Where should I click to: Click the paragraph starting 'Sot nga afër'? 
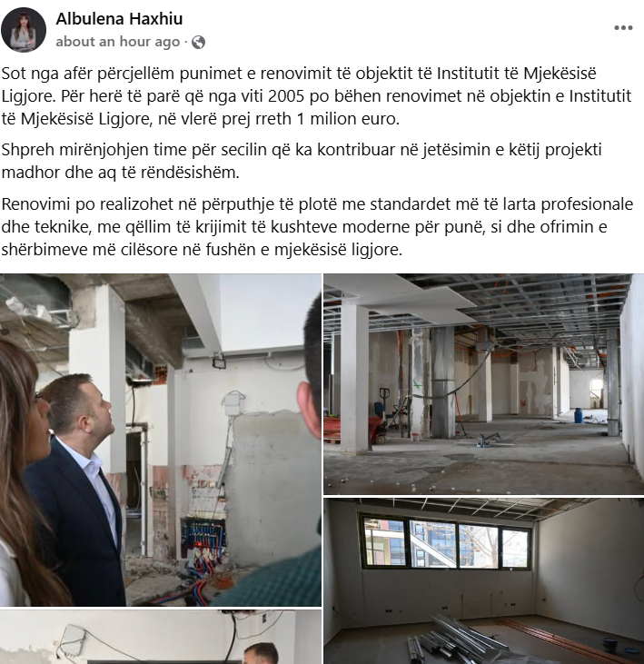click(x=317, y=96)
